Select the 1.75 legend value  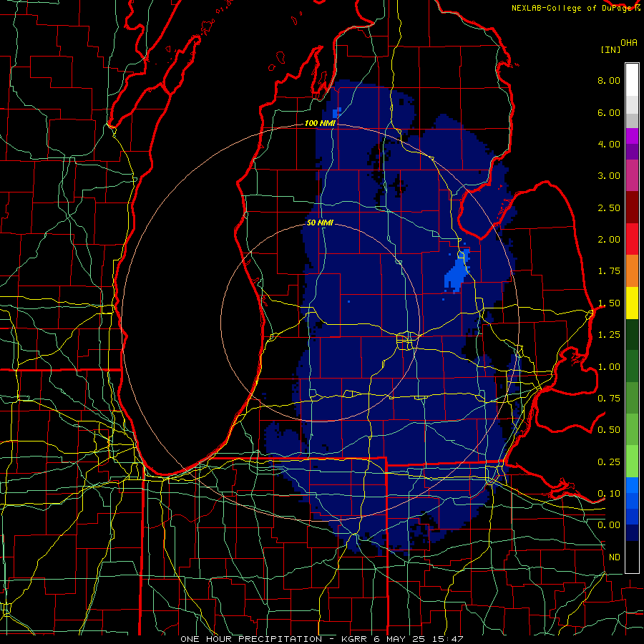pyautogui.click(x=609, y=271)
